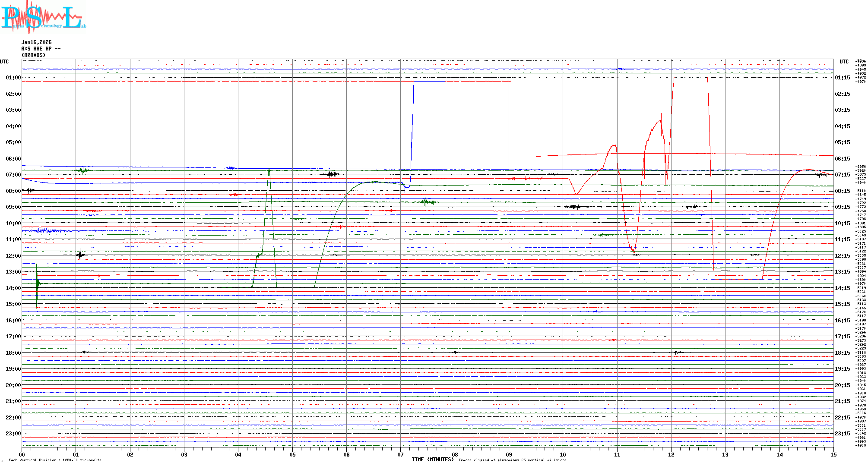Click the PSL Seismology Lab logo
868x466 pixels.
click(43, 16)
